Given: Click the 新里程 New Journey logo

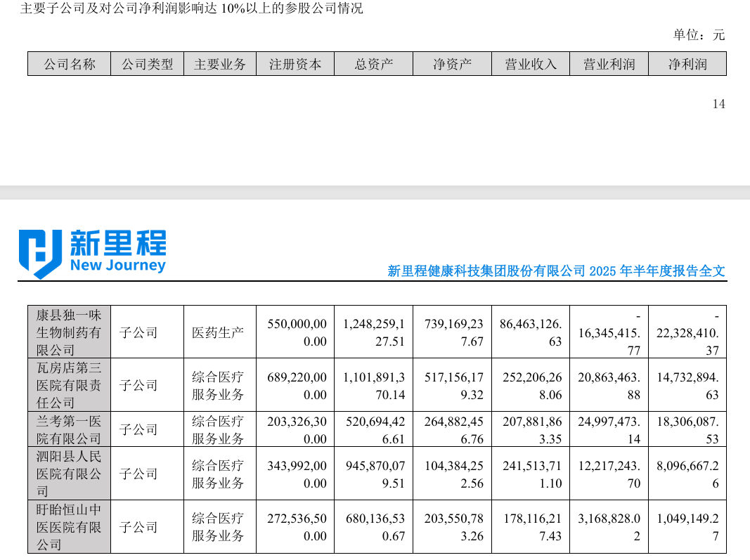Looking at the screenshot, I should tap(93, 254).
